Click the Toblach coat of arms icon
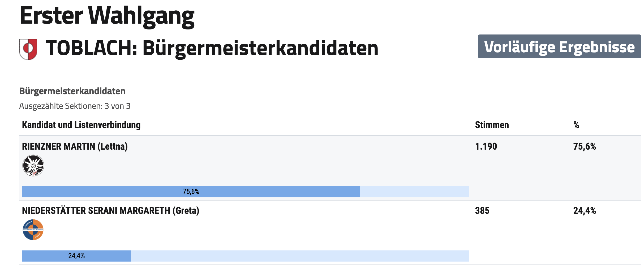This screenshot has width=644, height=269. (x=28, y=49)
